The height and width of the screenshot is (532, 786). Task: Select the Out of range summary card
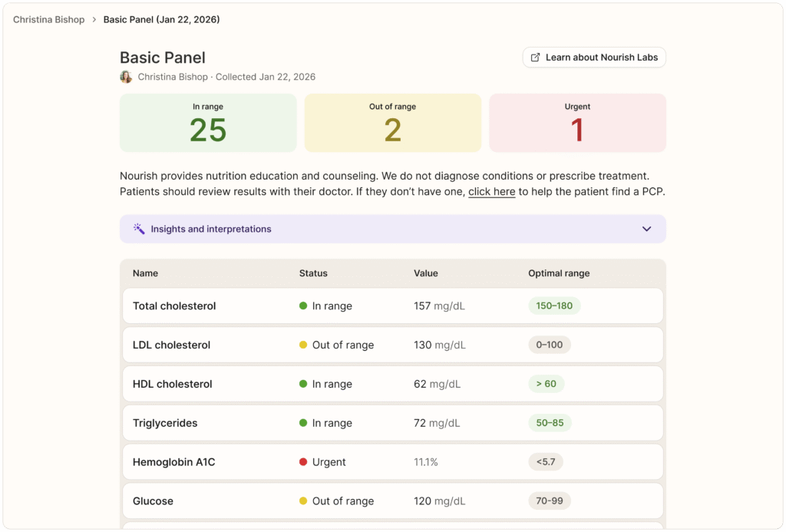(392, 123)
